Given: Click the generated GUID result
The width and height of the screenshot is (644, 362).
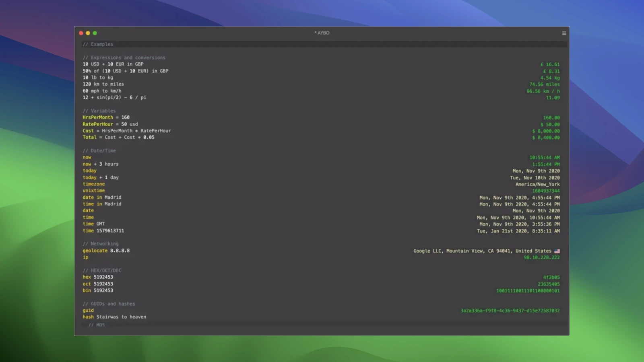Looking at the screenshot, I should coord(510,311).
